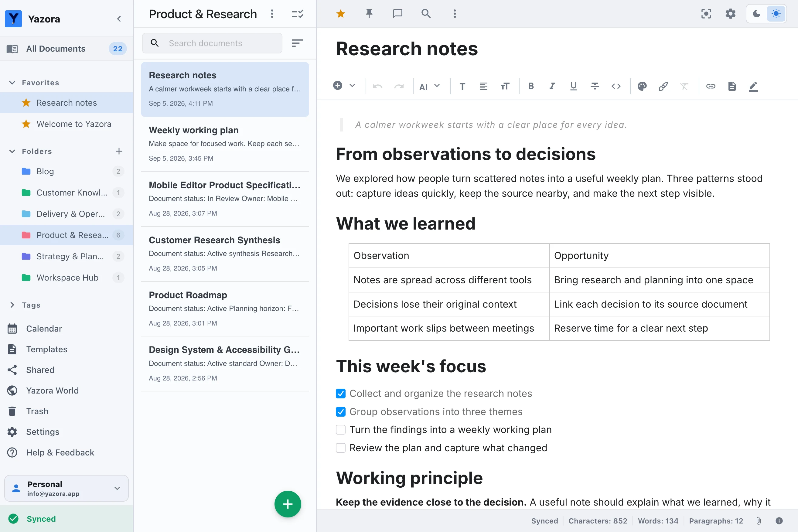The image size is (798, 532).
Task: Check 'Turn the findings into a weekly working plan'
Action: click(341, 430)
